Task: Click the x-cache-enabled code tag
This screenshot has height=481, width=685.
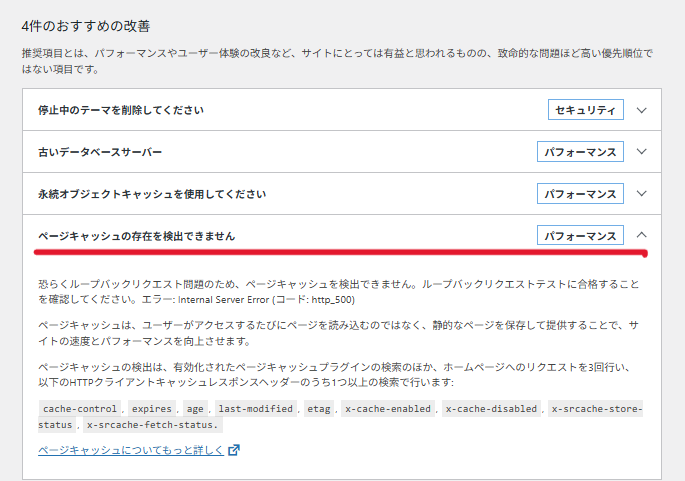Action: pyautogui.click(x=388, y=409)
